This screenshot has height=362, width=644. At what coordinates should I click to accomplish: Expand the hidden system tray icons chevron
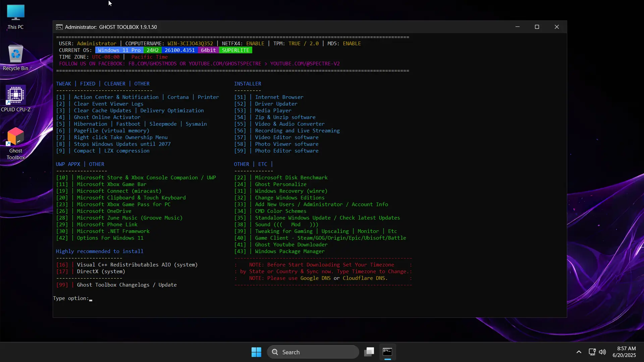[x=579, y=352]
